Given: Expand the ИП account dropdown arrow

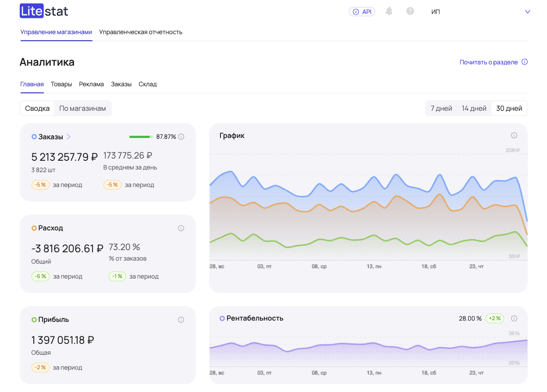Looking at the screenshot, I should 527,12.
